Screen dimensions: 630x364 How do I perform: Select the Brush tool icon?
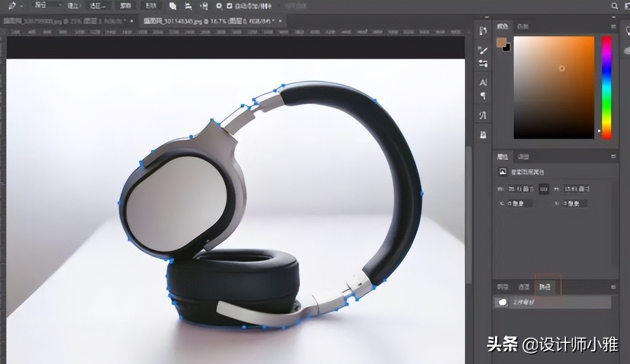tap(482, 50)
